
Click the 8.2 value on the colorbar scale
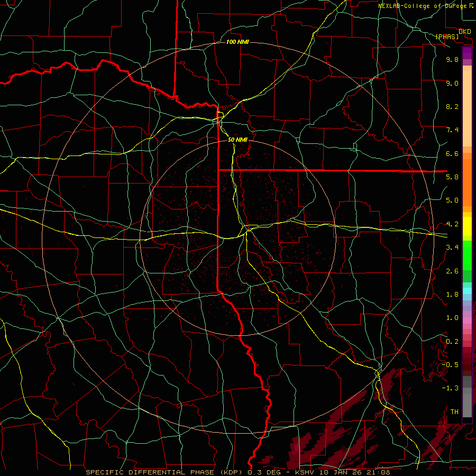click(452, 106)
